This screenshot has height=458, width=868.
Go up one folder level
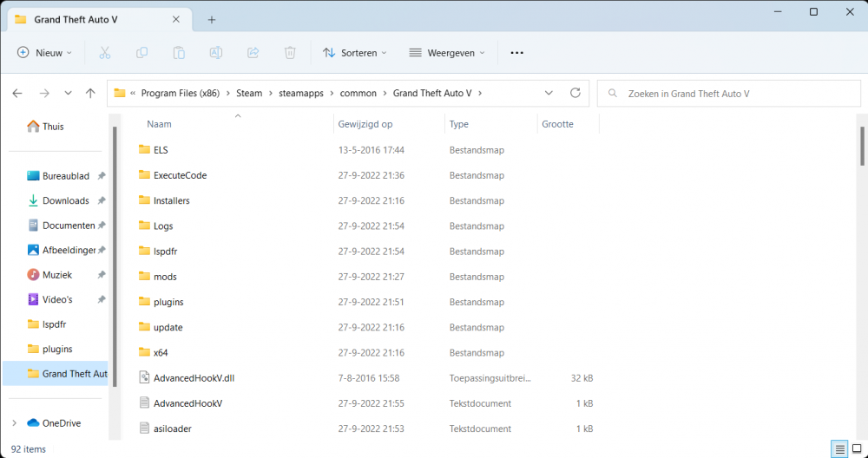coord(90,93)
